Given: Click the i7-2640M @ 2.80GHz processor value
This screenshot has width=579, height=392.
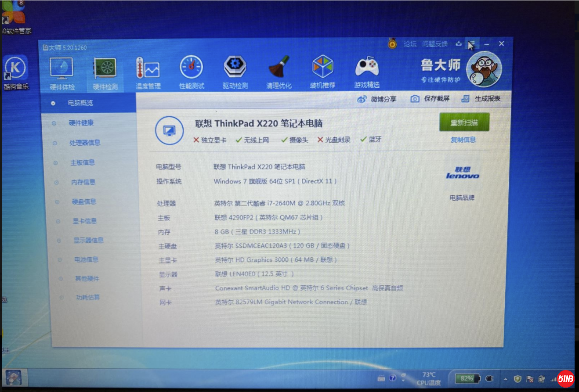Looking at the screenshot, I should click(x=280, y=203).
